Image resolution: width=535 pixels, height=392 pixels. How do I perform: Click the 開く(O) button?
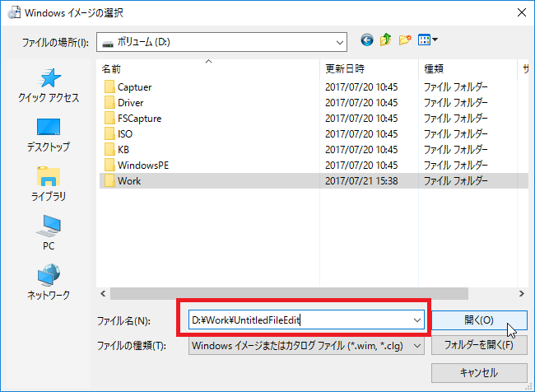(479, 320)
